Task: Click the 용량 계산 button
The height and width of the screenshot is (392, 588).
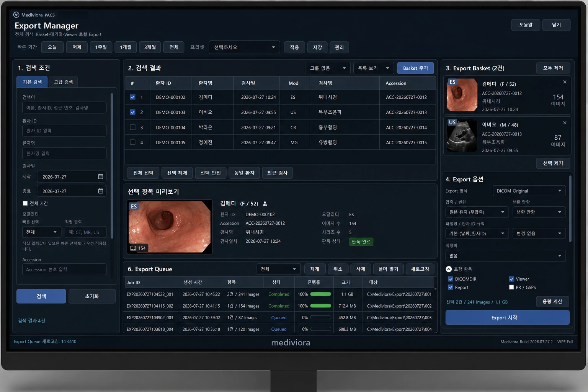Action: point(552,302)
